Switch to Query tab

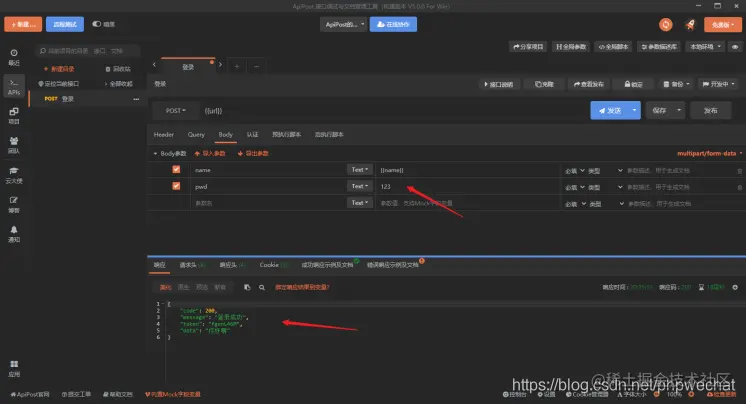[196, 135]
